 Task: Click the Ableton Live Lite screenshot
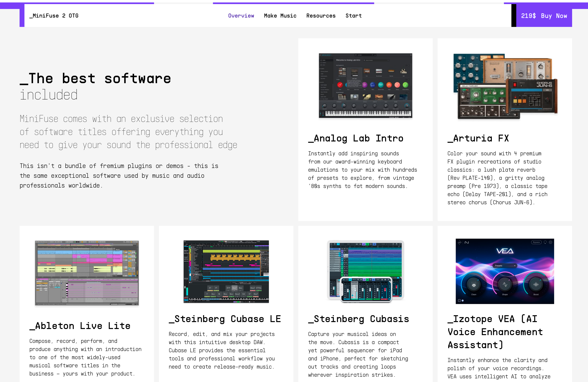pos(87,273)
